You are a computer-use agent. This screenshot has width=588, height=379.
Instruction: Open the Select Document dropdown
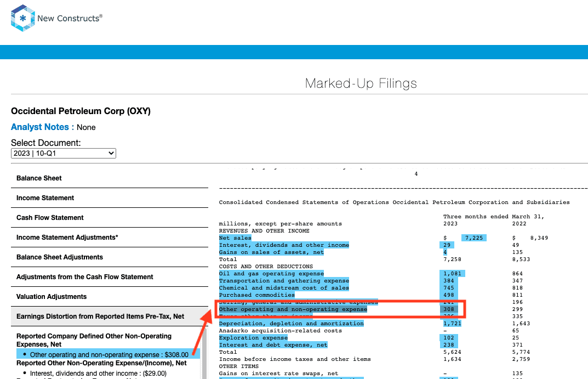(x=64, y=153)
